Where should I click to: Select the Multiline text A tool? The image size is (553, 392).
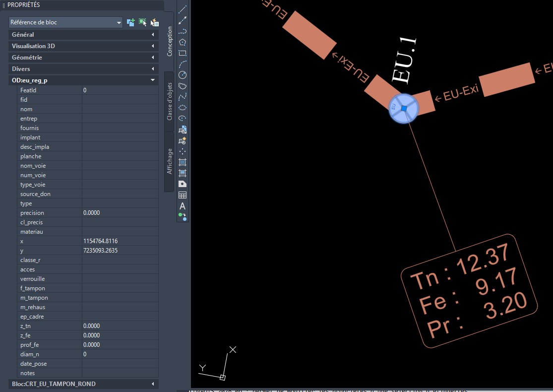tap(183, 206)
